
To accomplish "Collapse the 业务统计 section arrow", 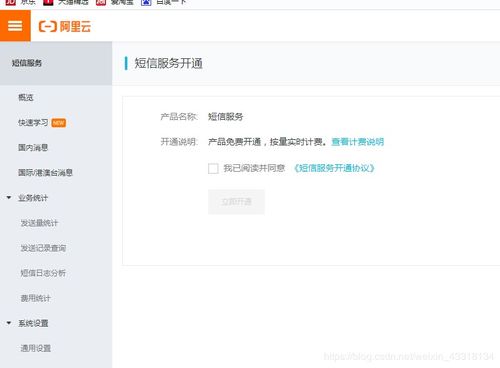I will coord(9,198).
